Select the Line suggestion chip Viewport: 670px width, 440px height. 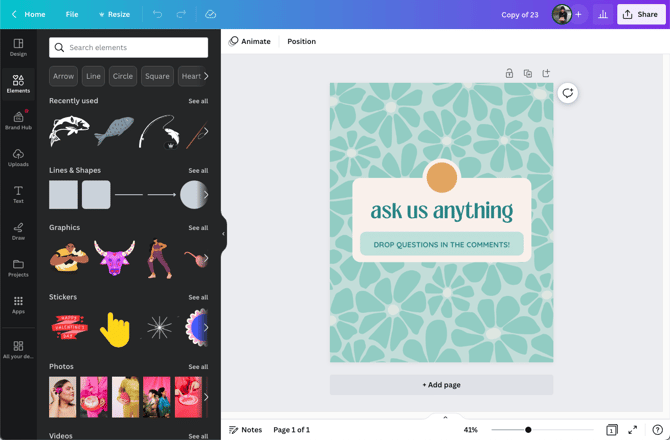pos(93,76)
